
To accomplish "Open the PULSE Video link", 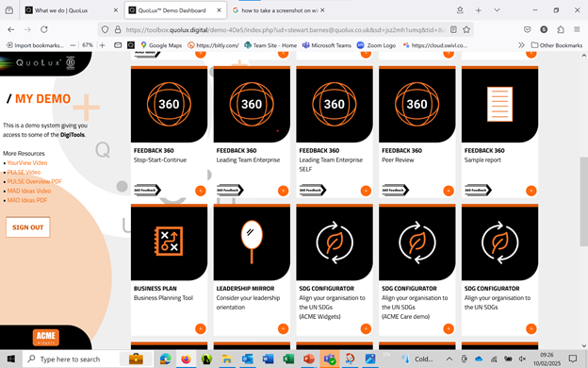I will (x=24, y=172).
